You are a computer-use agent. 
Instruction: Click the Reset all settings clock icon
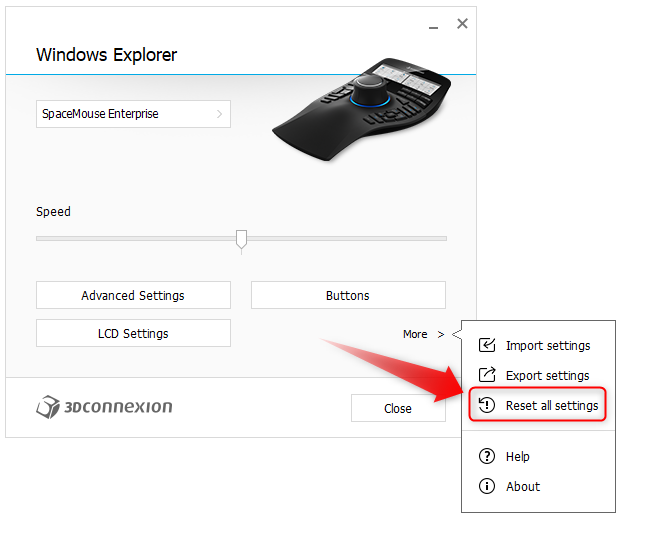tap(486, 405)
